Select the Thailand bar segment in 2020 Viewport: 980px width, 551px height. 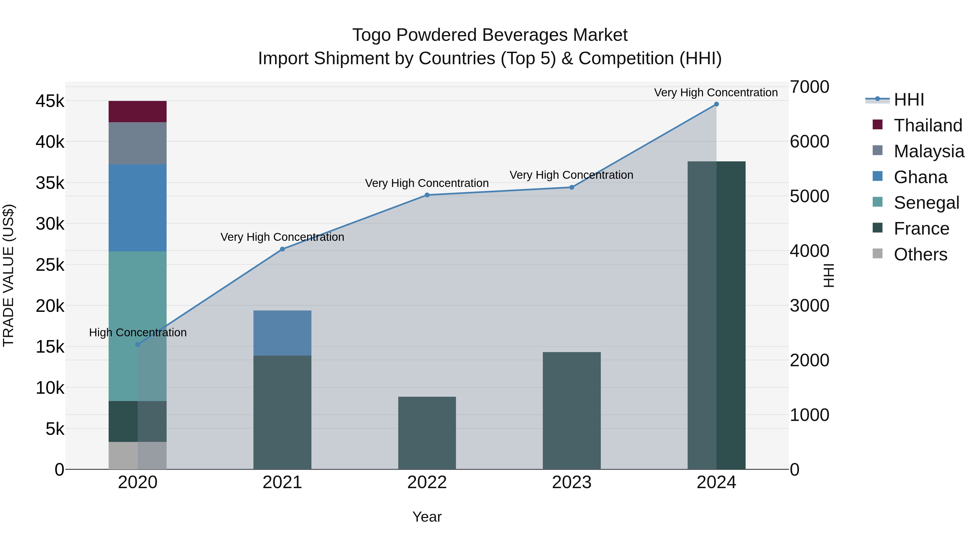(x=138, y=112)
